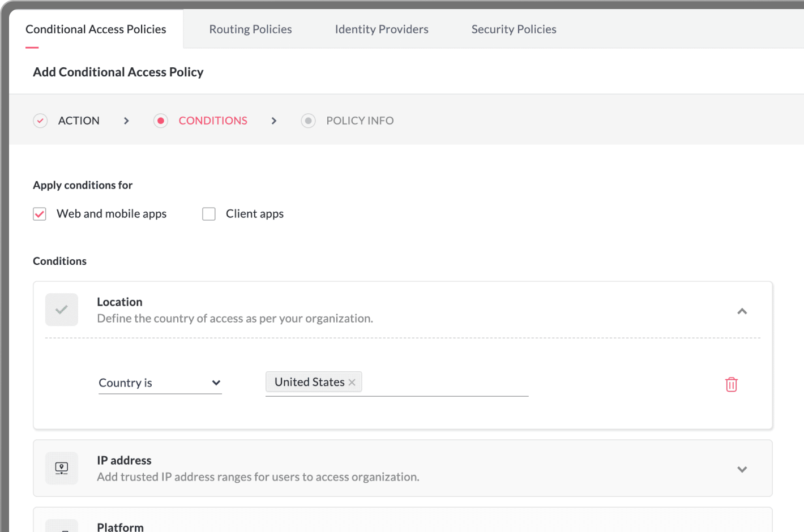Click the completed ACTION step checkmark icon
The height and width of the screenshot is (532, 804).
pyautogui.click(x=40, y=121)
